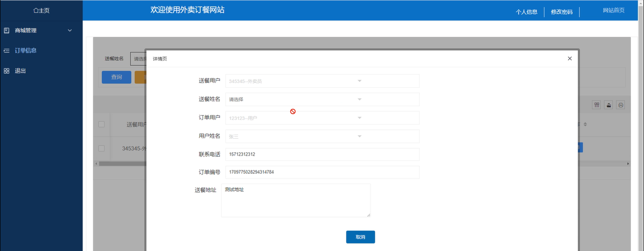This screenshot has height=251, width=644.
Task: Click the 取消 button
Action: [x=360, y=237]
